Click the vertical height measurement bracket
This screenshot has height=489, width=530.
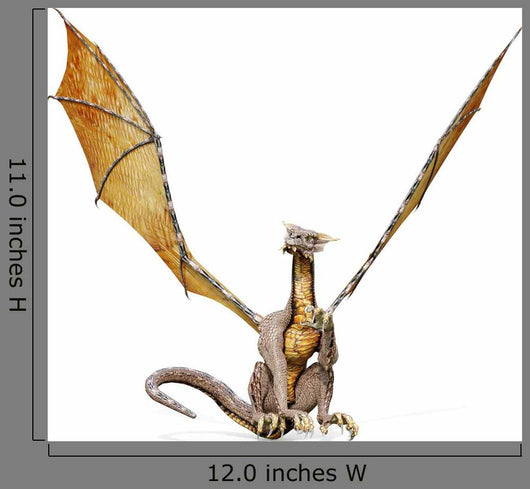tap(39, 225)
